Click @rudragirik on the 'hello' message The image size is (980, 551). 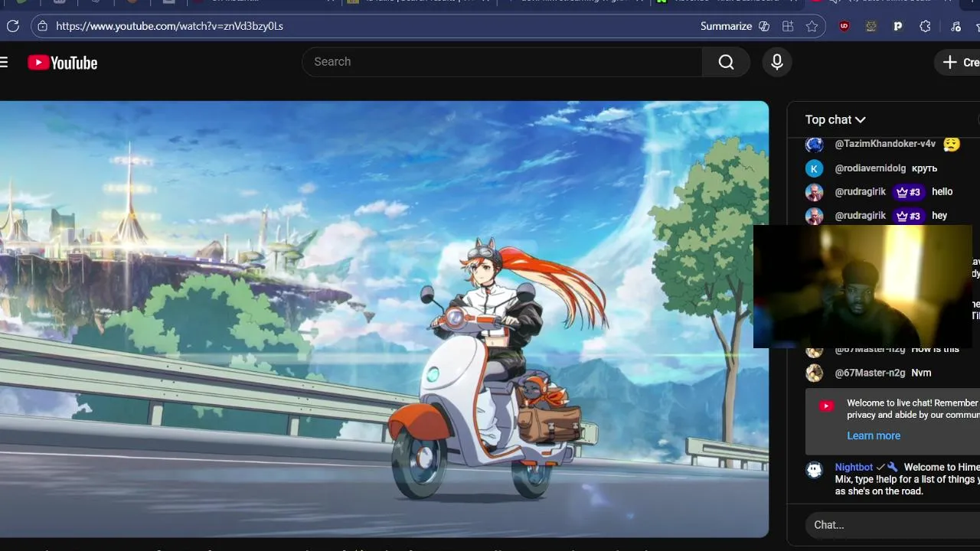pyautogui.click(x=861, y=192)
